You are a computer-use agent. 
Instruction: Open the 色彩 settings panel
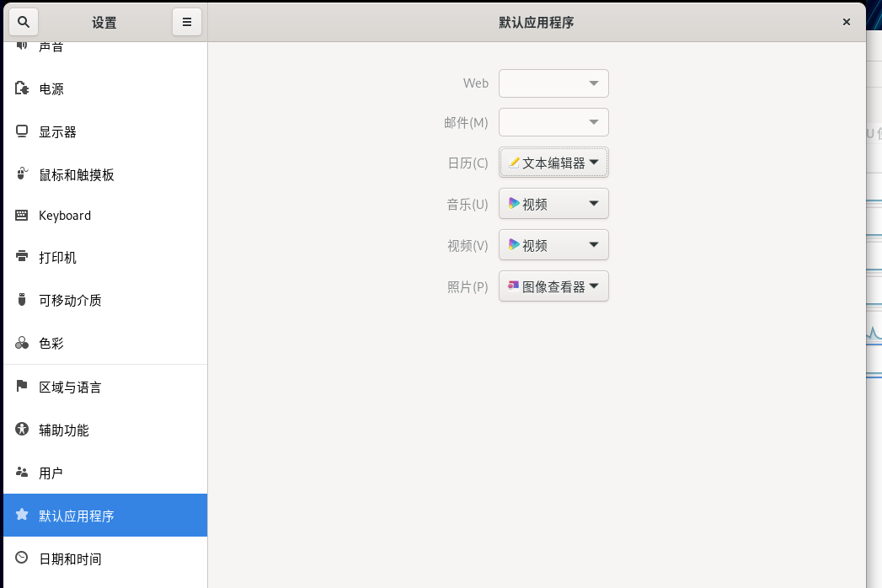[51, 344]
